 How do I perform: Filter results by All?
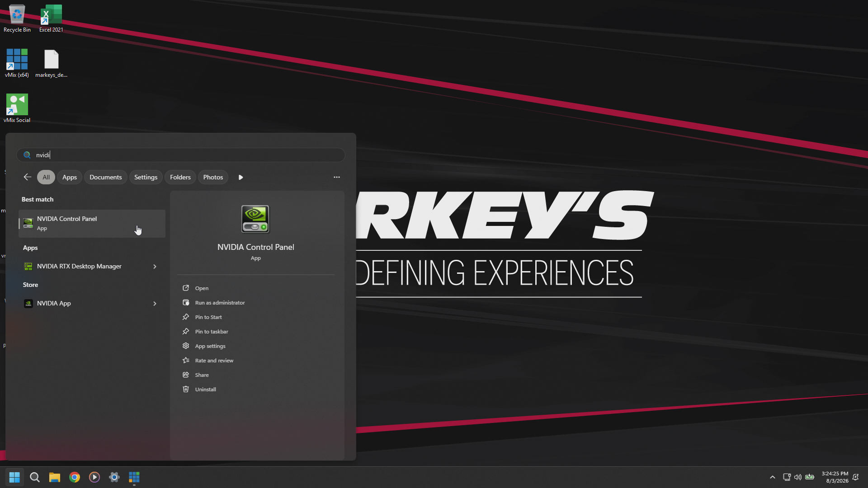click(x=46, y=177)
